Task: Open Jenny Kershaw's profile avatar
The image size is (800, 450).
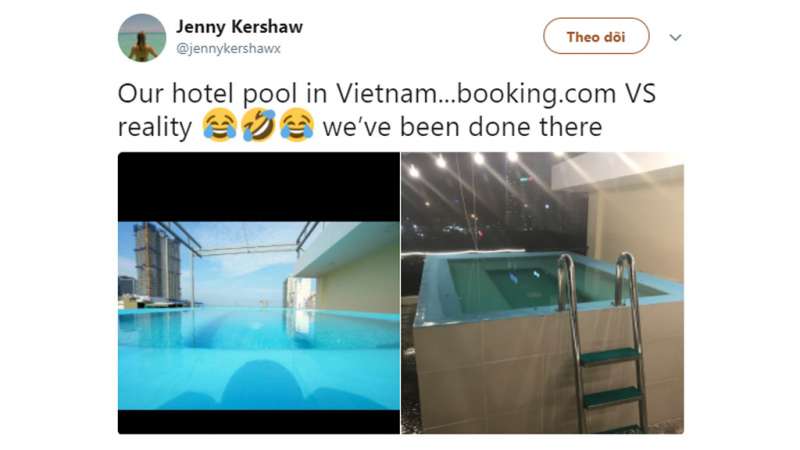Action: click(142, 38)
